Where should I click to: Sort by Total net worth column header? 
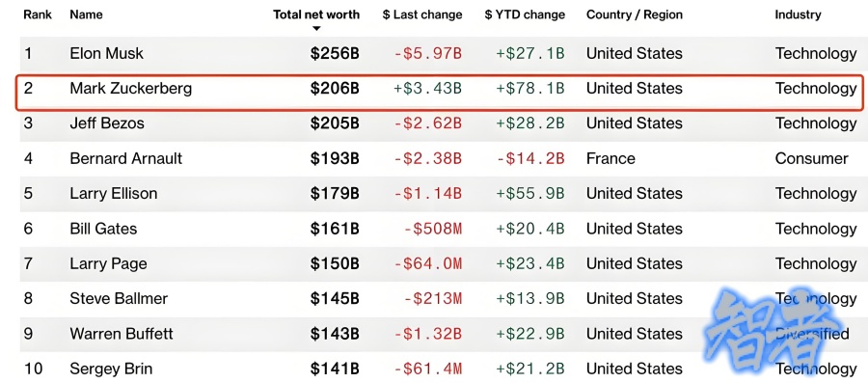[x=316, y=14]
